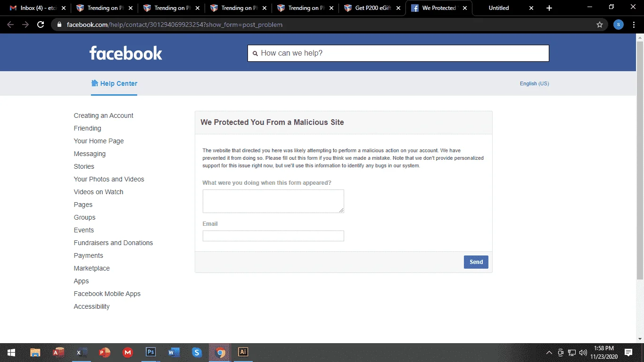View site info via the padlock icon

pyautogui.click(x=59, y=25)
